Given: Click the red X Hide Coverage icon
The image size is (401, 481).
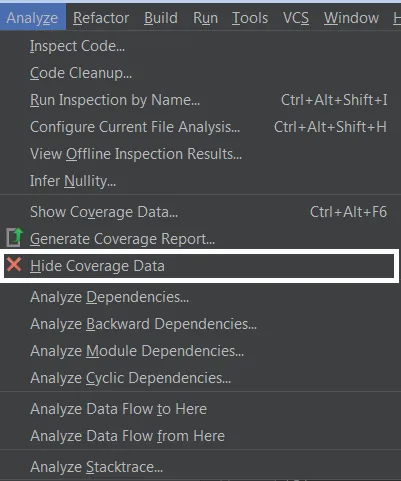Looking at the screenshot, I should [x=14, y=265].
